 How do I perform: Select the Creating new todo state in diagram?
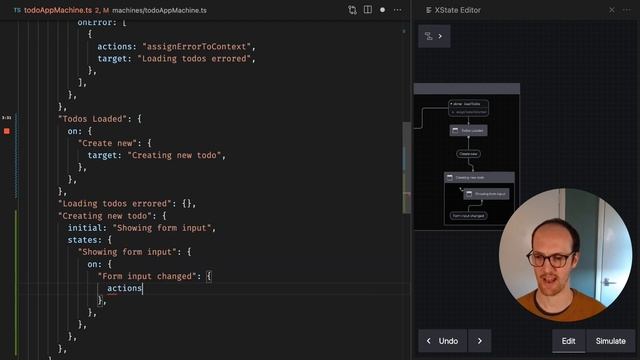click(x=479, y=178)
